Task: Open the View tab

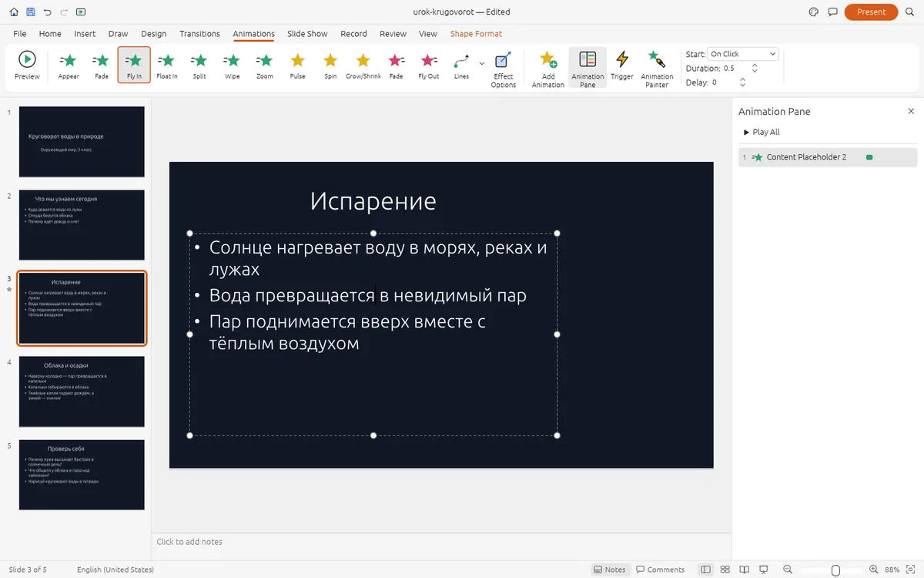Action: tap(428, 34)
